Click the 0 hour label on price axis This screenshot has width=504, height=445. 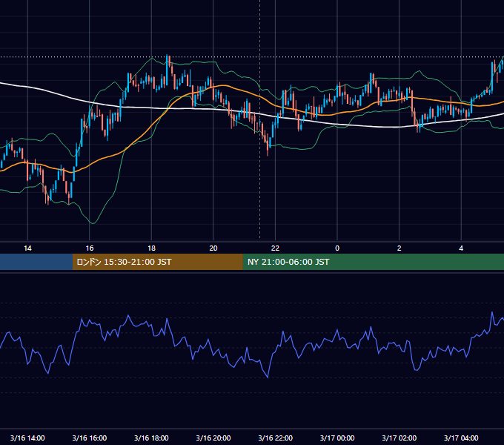tap(337, 248)
